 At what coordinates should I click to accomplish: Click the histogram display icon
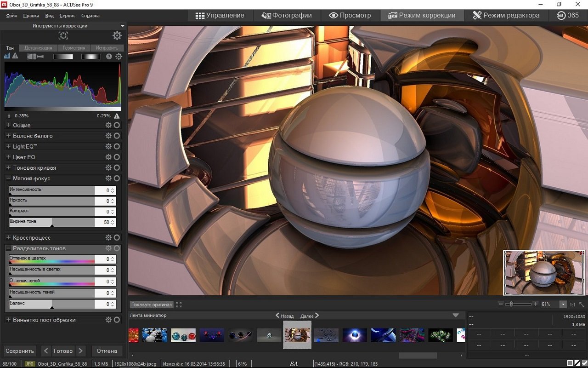pyautogui.click(x=7, y=56)
